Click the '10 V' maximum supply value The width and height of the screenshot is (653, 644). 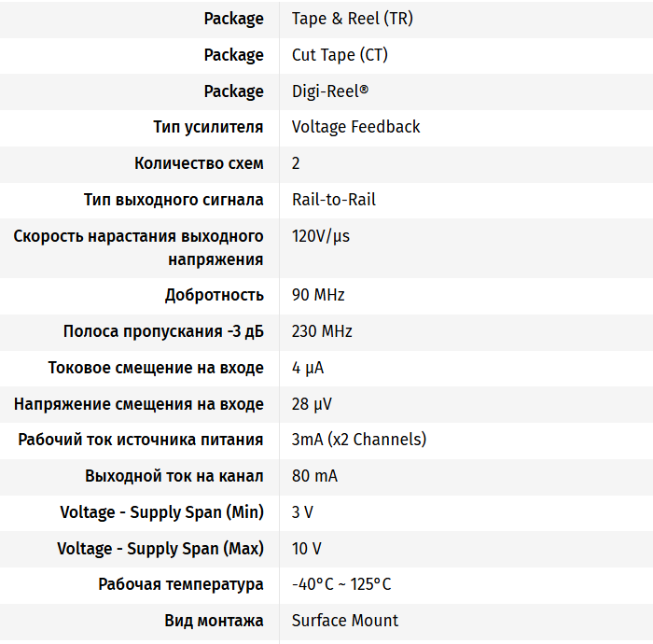pyautogui.click(x=306, y=548)
